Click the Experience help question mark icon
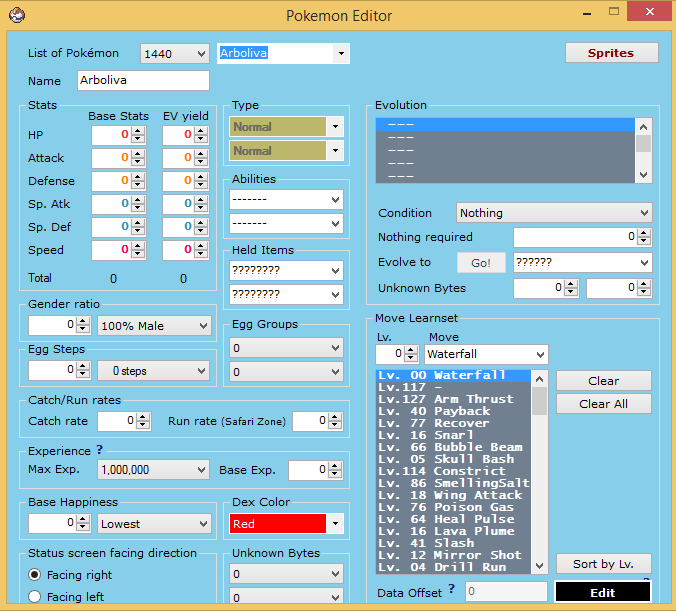The width and height of the screenshot is (676, 611). pos(99,450)
